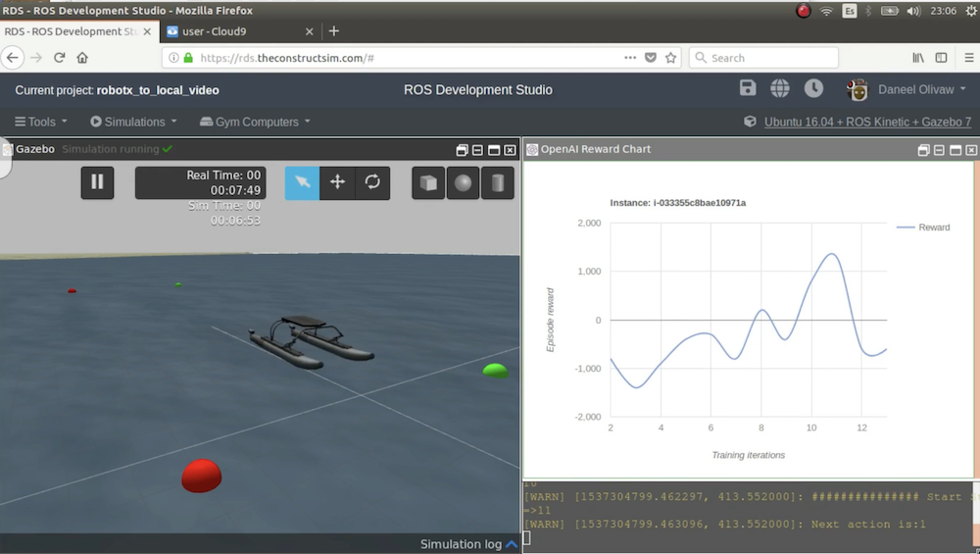Click the Reward legend entry

point(923,227)
